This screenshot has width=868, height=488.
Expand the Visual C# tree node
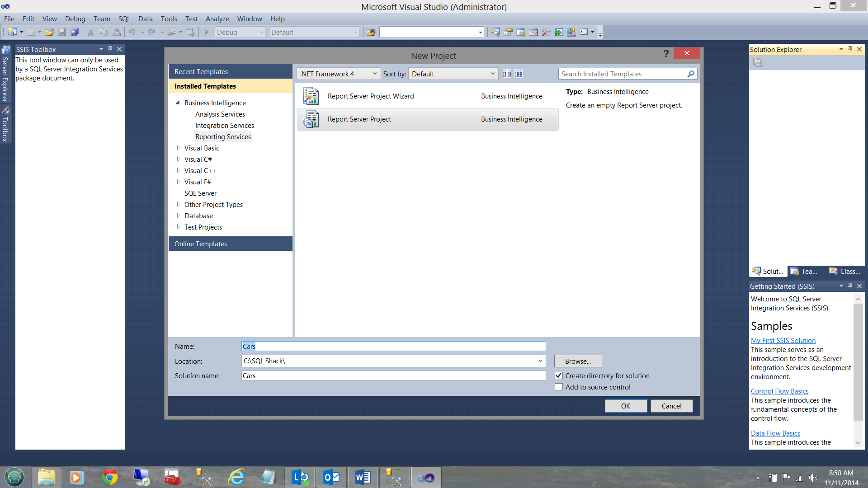click(x=178, y=159)
